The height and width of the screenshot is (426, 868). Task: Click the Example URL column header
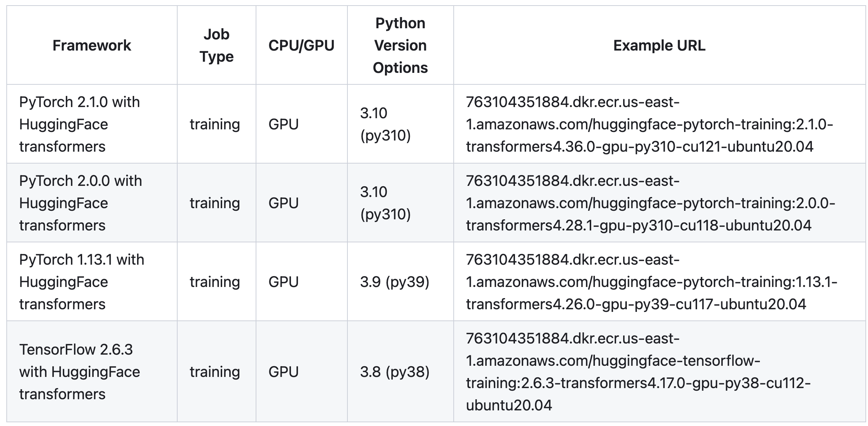(659, 46)
